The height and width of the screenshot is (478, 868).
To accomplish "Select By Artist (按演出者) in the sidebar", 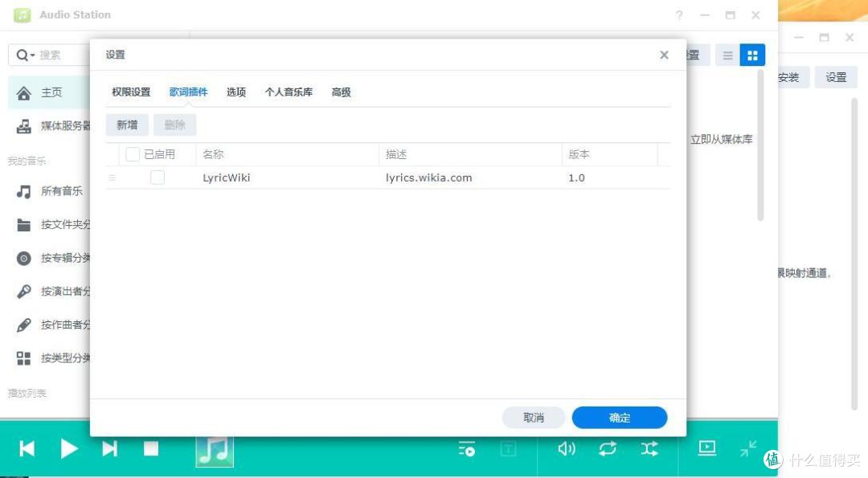I will tap(50, 292).
